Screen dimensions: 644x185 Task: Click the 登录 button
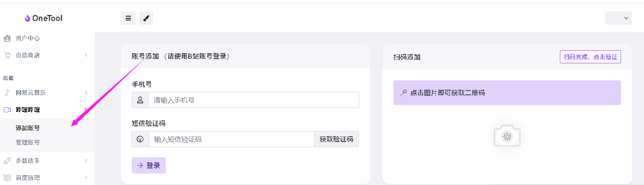(149, 165)
